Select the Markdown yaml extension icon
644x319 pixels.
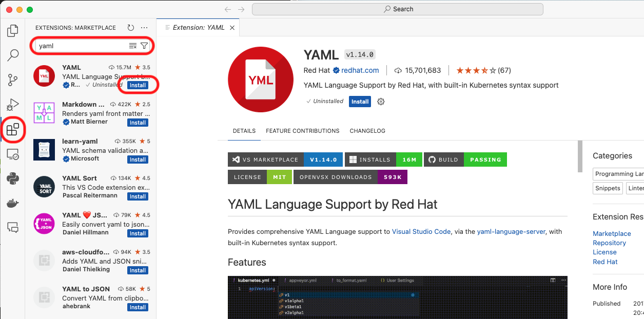44,113
